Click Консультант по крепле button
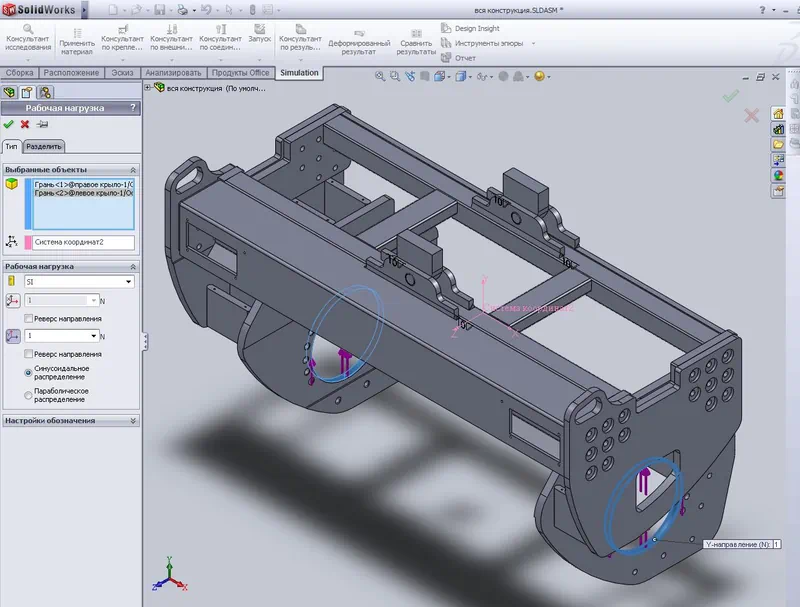 [122, 40]
